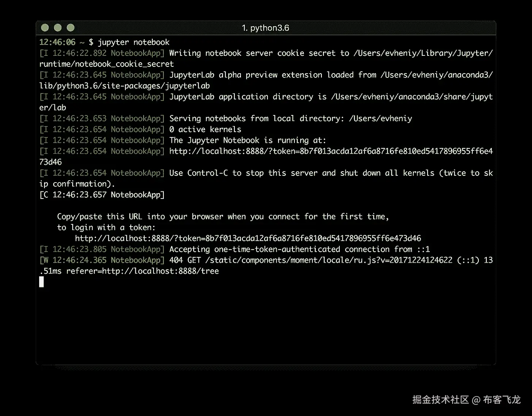
Task: Click 'The Jupyter Notebook is running at:' line
Action: tap(183, 140)
